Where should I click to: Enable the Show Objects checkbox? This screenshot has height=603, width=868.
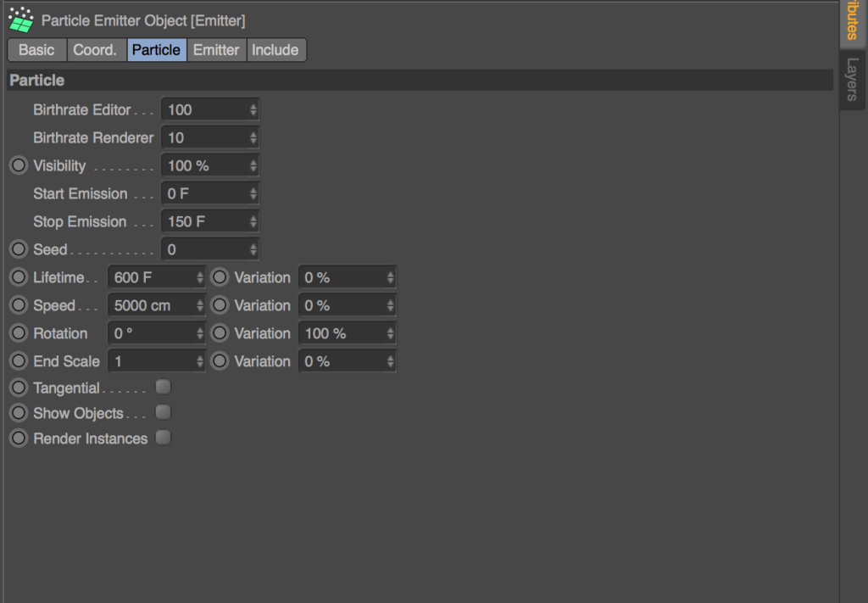(163, 412)
